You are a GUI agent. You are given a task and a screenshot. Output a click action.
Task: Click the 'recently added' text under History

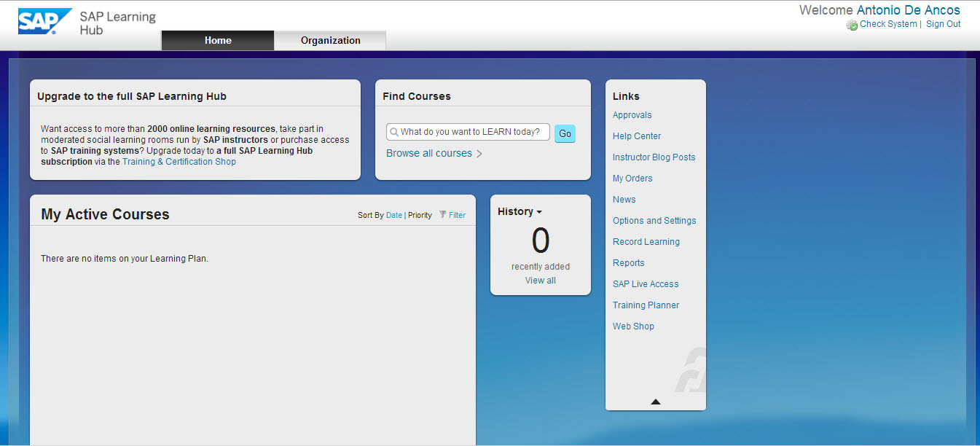pyautogui.click(x=541, y=267)
